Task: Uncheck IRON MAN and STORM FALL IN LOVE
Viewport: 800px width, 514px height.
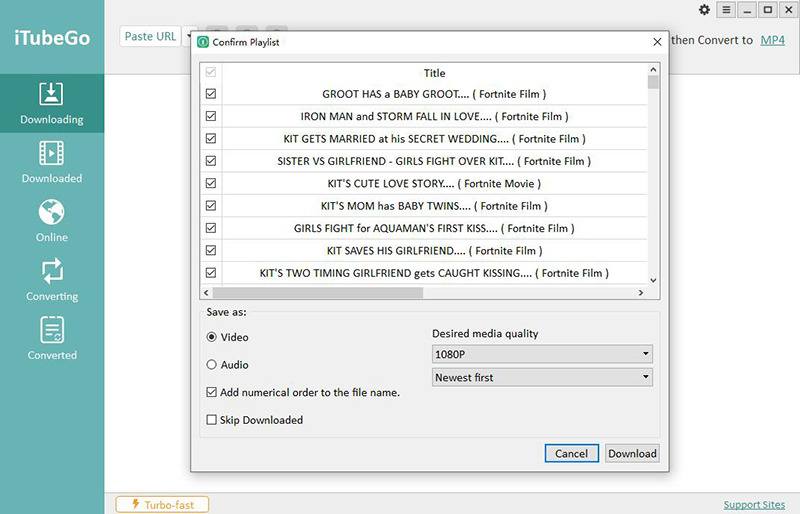Action: [211, 116]
